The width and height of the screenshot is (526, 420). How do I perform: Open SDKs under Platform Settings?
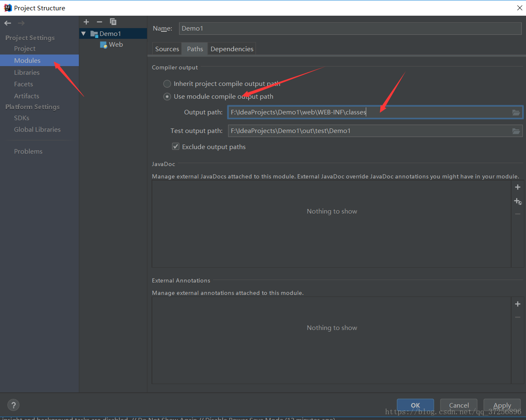point(22,118)
